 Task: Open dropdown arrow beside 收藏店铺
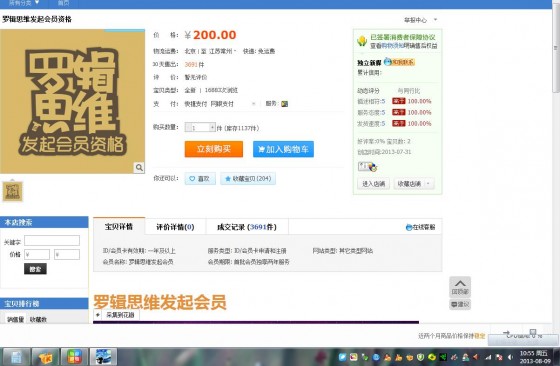pyautogui.click(x=429, y=184)
